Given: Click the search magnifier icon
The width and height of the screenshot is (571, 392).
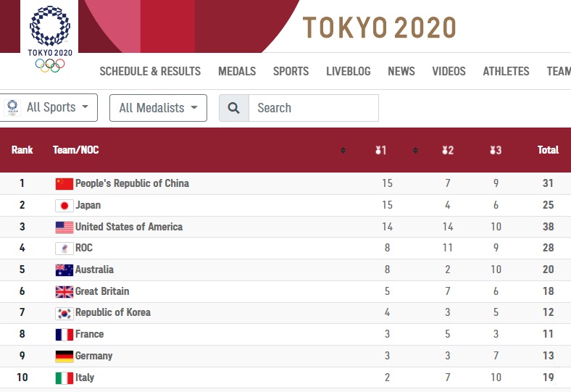Looking at the screenshot, I should [234, 108].
